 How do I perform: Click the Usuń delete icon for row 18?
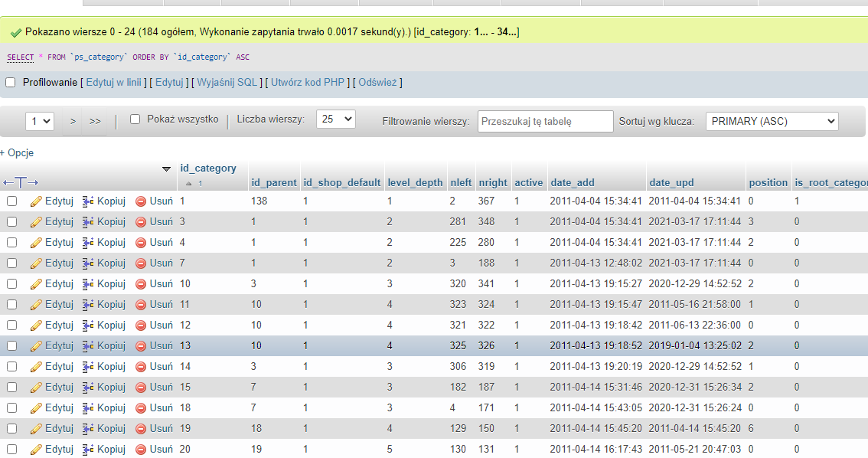click(141, 408)
